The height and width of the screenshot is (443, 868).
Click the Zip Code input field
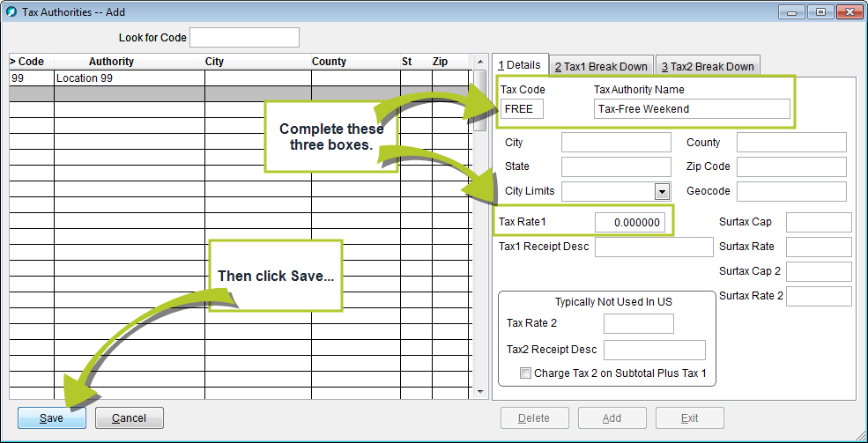pyautogui.click(x=791, y=166)
